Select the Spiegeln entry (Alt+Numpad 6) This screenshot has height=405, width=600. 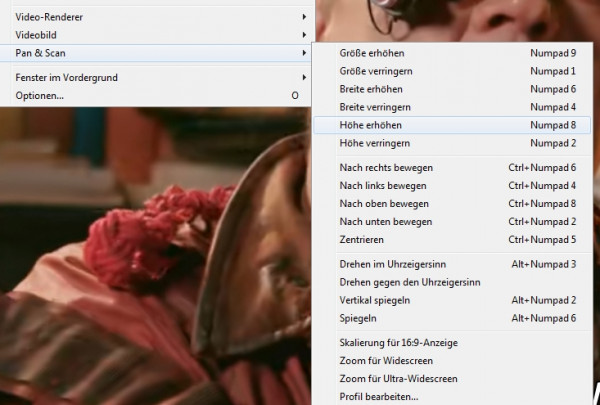click(452, 318)
